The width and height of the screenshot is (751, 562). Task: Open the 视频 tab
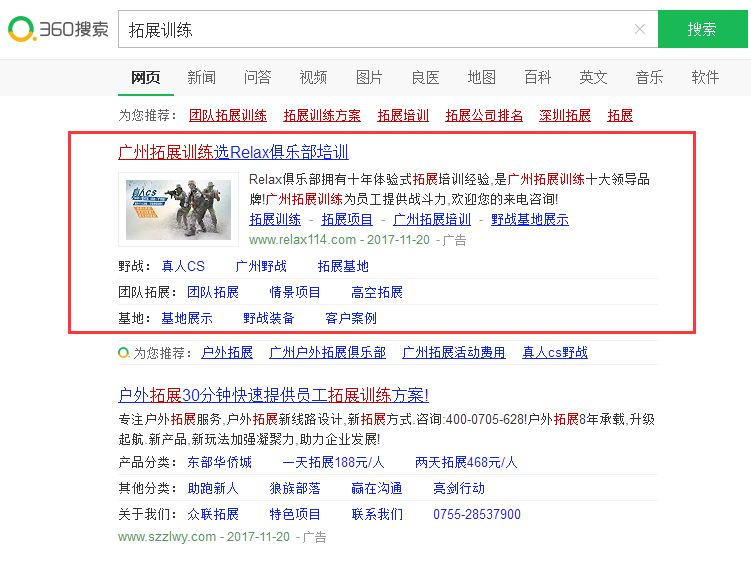coord(313,77)
